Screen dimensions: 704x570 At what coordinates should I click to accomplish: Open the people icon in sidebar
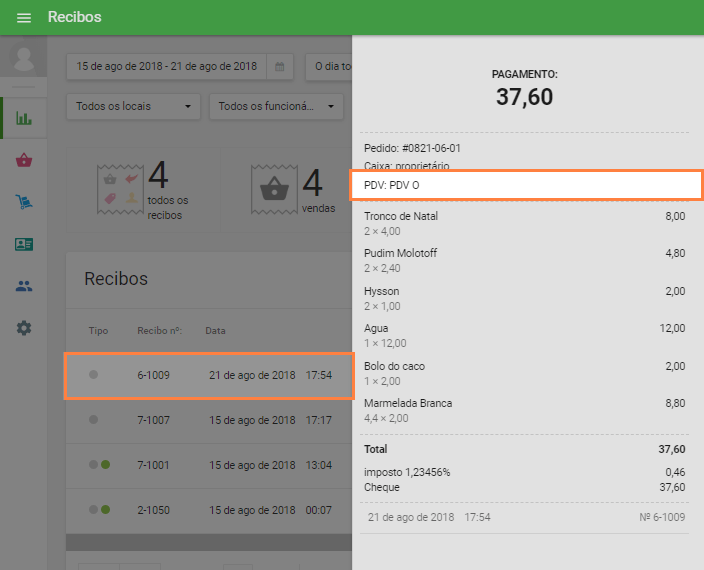pos(24,286)
